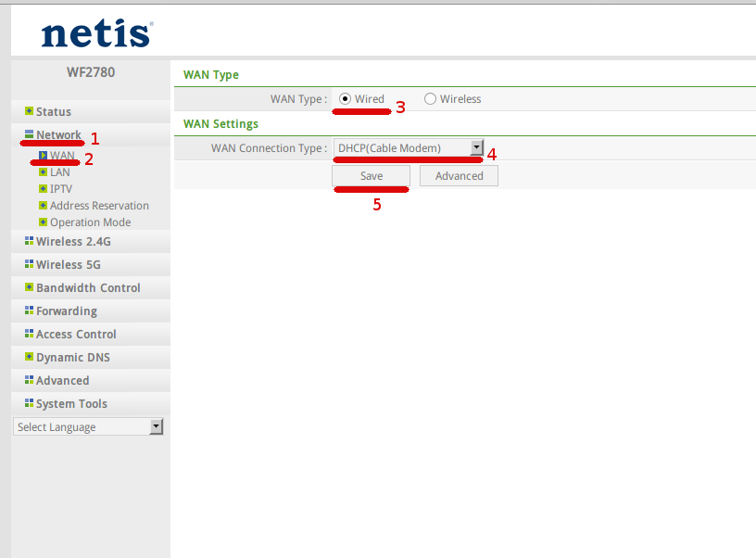Click the netis logo
The image size is (756, 558).
click(x=96, y=34)
